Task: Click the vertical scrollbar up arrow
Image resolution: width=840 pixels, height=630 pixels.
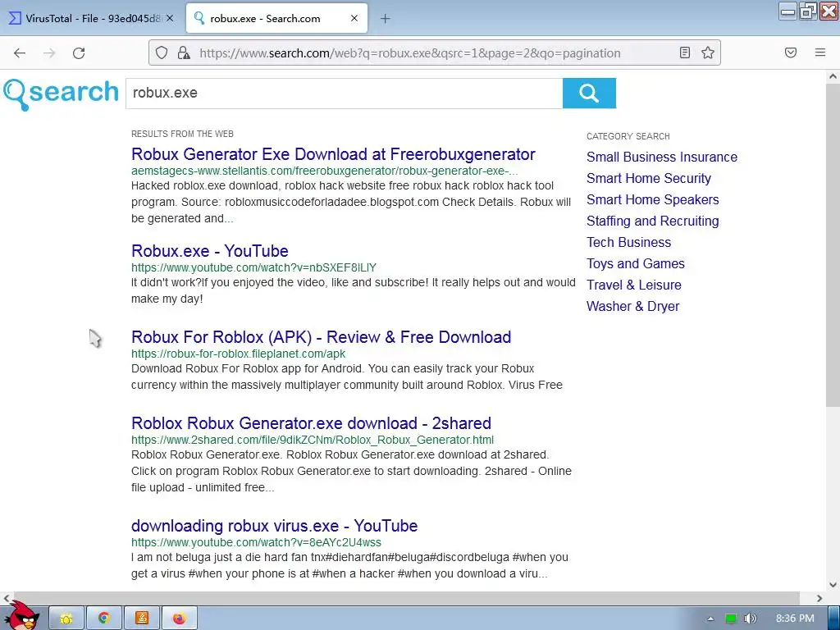Action: (833, 76)
